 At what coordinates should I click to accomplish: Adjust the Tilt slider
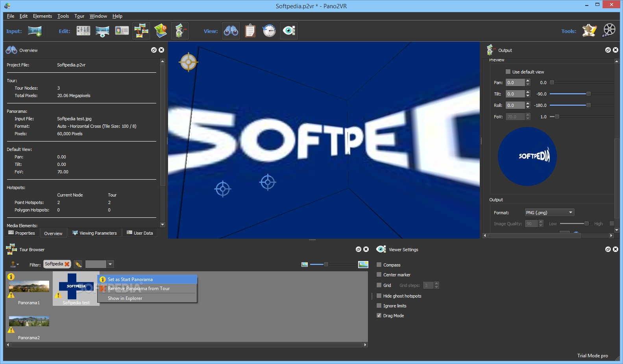[x=588, y=94]
